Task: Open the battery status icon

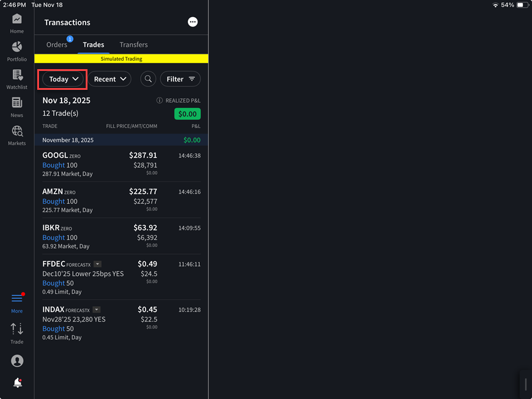Action: 522,5
